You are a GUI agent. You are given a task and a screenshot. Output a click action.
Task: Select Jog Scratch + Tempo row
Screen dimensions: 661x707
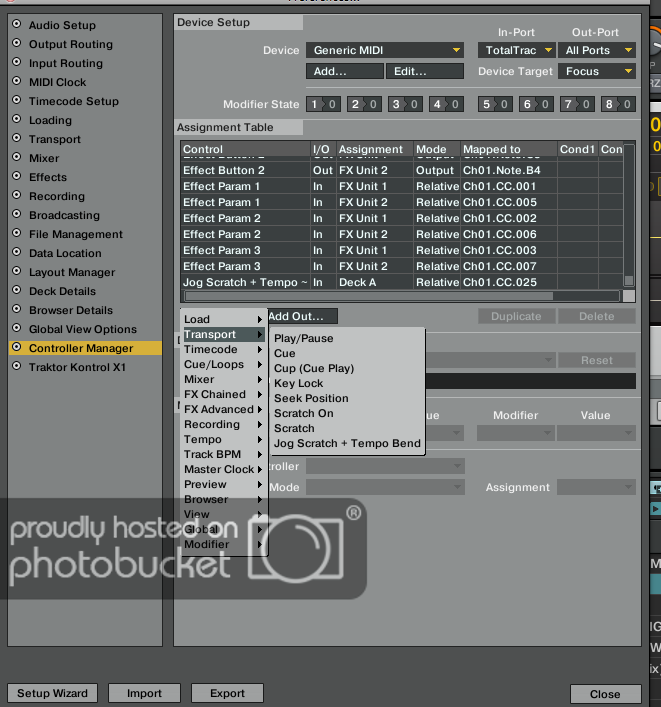402,282
